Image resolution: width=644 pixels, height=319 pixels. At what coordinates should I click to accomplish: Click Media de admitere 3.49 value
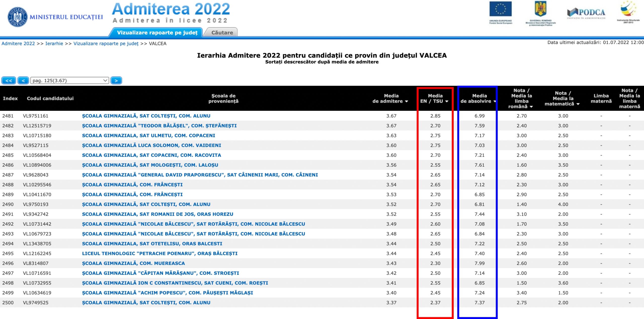pos(391,224)
